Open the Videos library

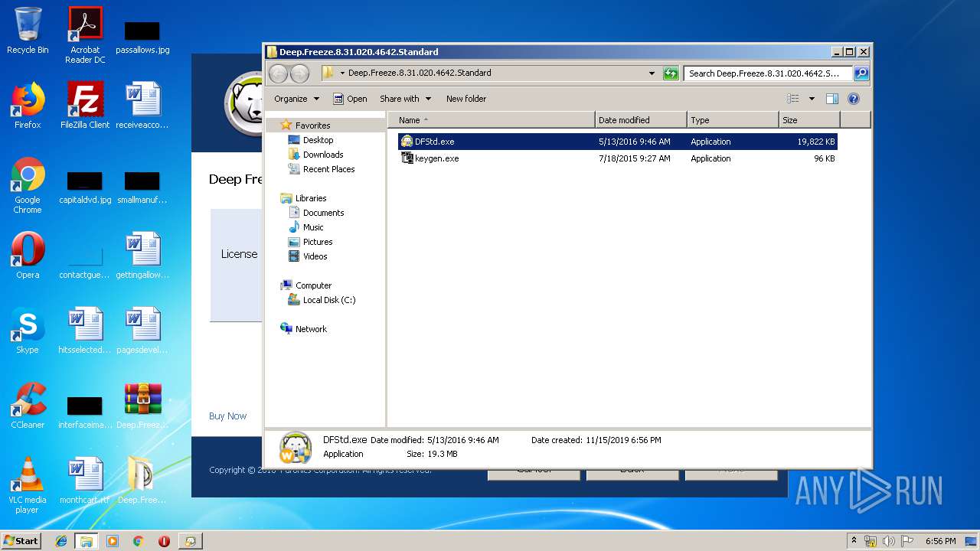(x=315, y=256)
